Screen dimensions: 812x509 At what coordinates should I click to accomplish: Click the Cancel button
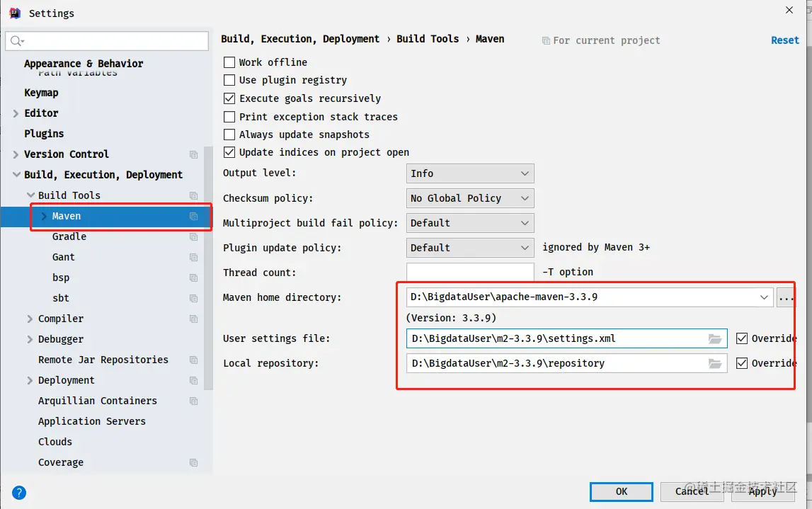point(692,491)
